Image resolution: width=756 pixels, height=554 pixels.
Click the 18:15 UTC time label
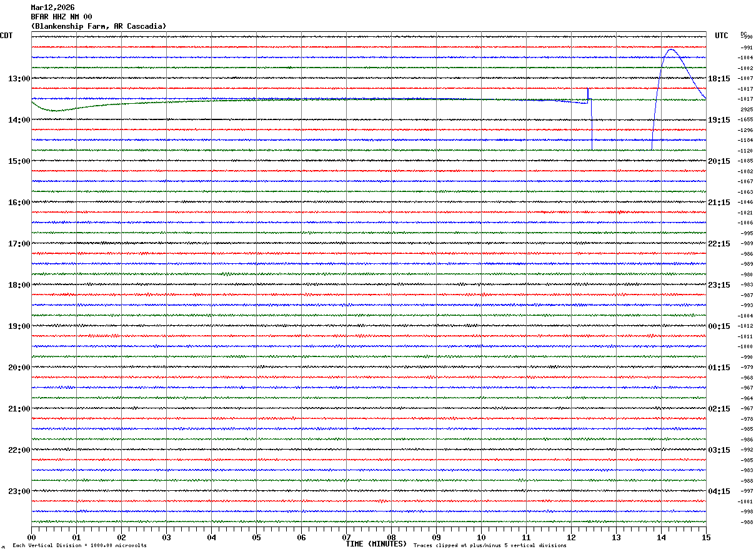719,79
